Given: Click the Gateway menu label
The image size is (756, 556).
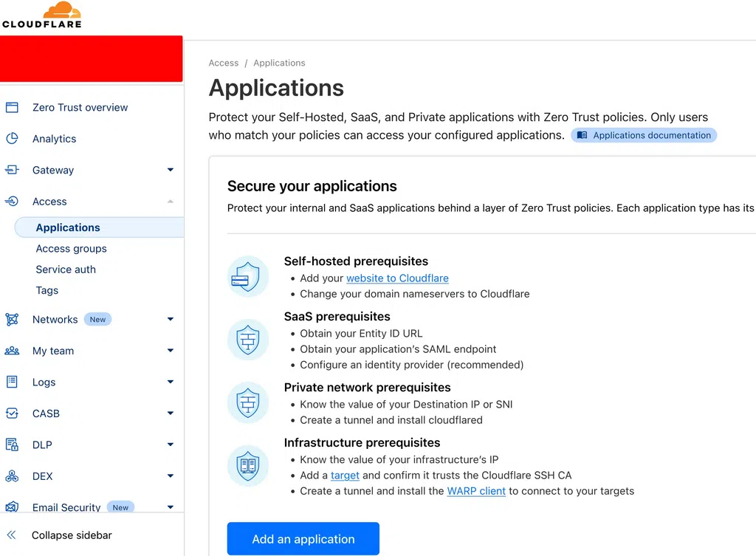Looking at the screenshot, I should point(53,171).
